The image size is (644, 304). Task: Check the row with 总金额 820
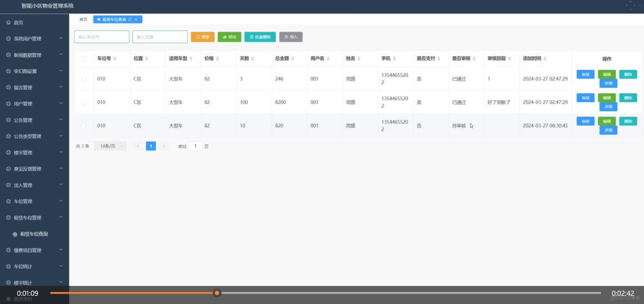pos(84,126)
